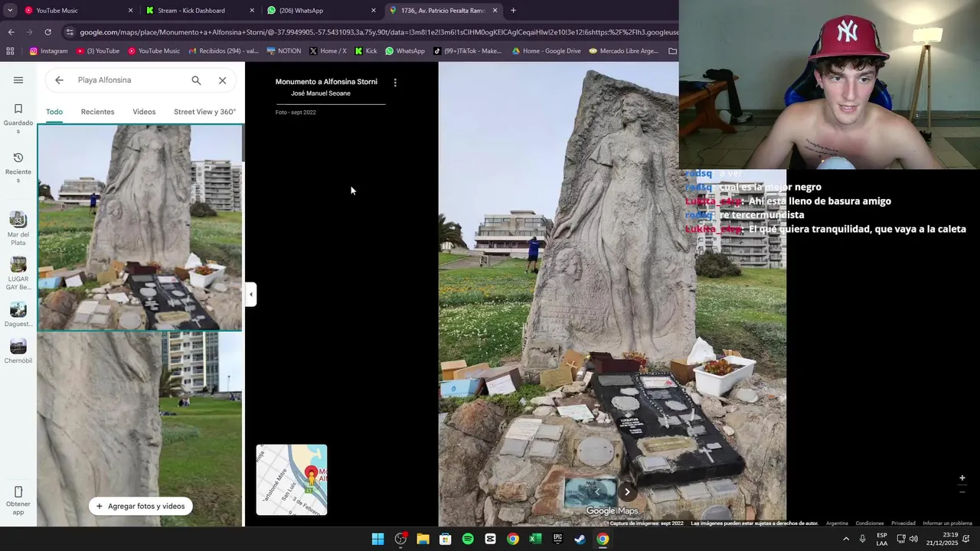Screen dimensions: 980x551
Task: Switch to the Videos tab
Action: [144, 112]
